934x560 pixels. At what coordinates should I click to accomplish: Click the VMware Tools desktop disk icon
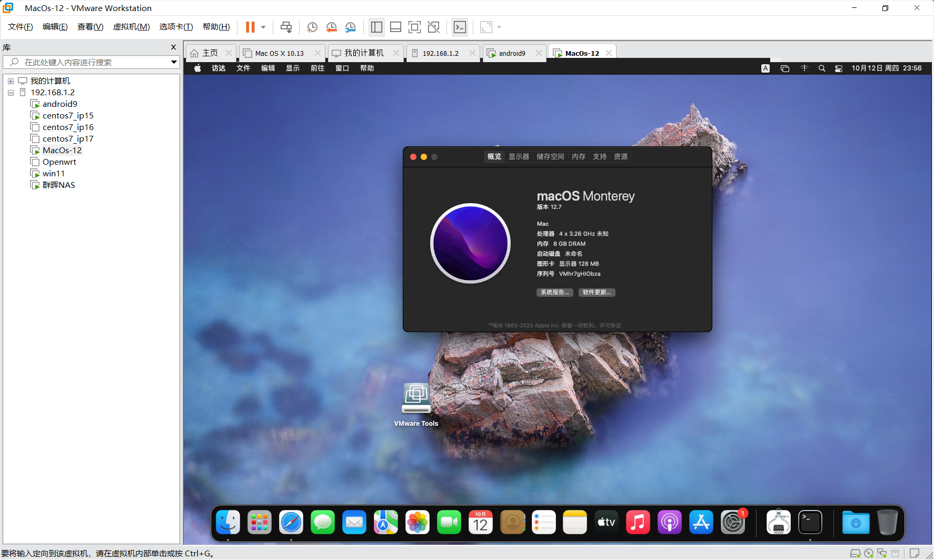416,398
